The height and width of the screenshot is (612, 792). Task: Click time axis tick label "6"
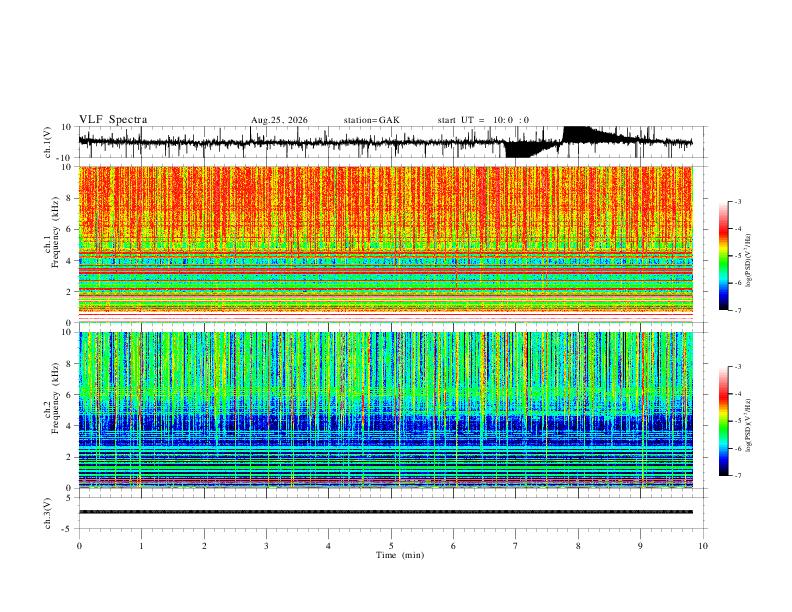tap(453, 546)
